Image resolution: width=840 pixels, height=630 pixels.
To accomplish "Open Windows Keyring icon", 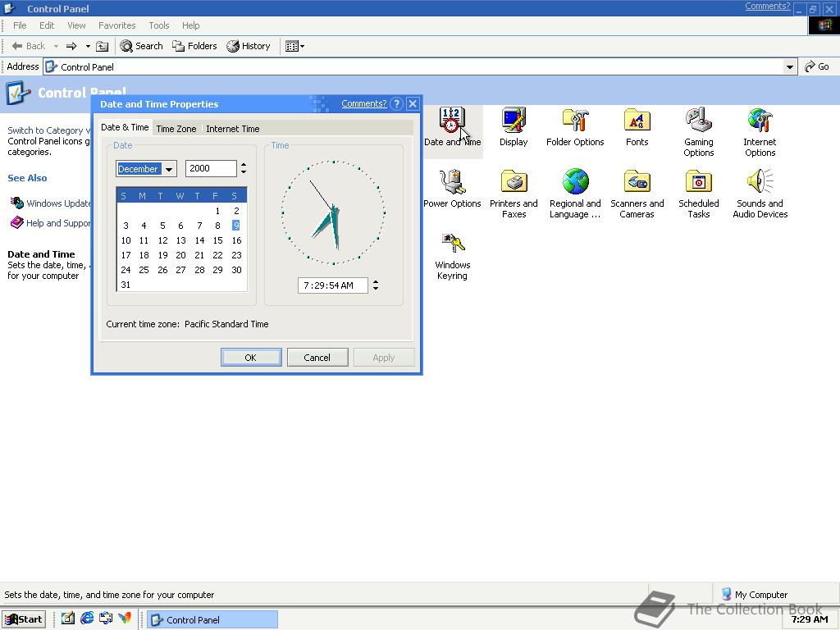I will [452, 256].
